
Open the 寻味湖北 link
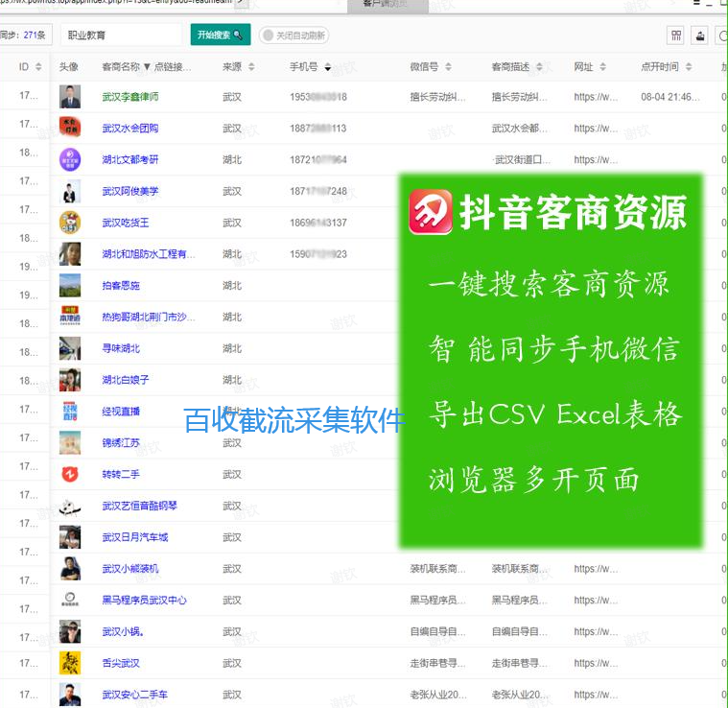(121, 348)
